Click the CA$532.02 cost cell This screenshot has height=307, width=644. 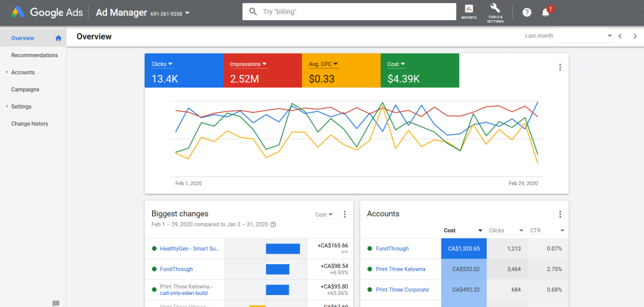point(464,269)
